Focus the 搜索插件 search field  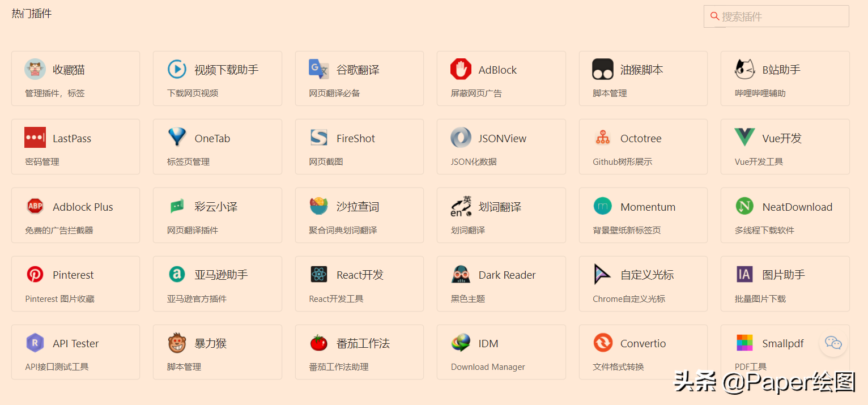click(776, 16)
